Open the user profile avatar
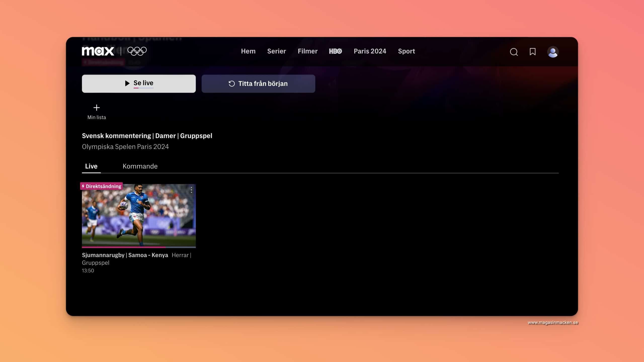Screen dimensions: 644x362 tap(553, 52)
